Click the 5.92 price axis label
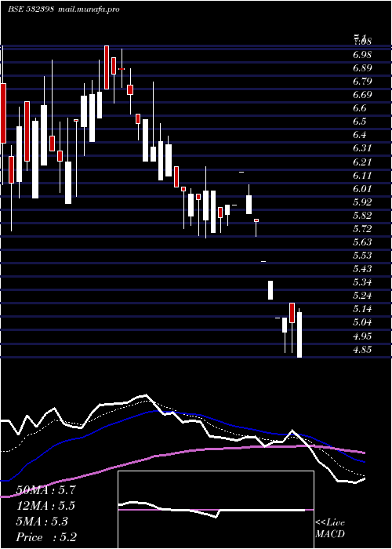Screen dimensions: 392x549 click(362, 202)
